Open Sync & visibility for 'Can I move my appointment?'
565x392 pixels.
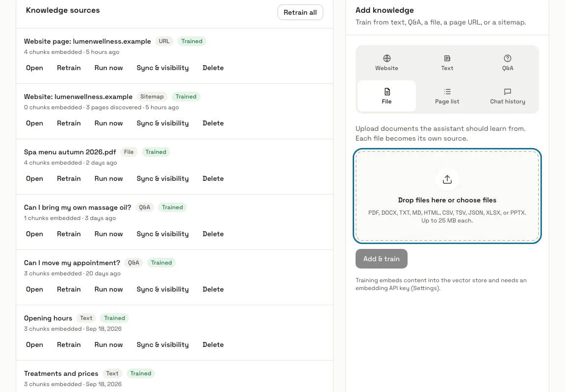pyautogui.click(x=162, y=290)
